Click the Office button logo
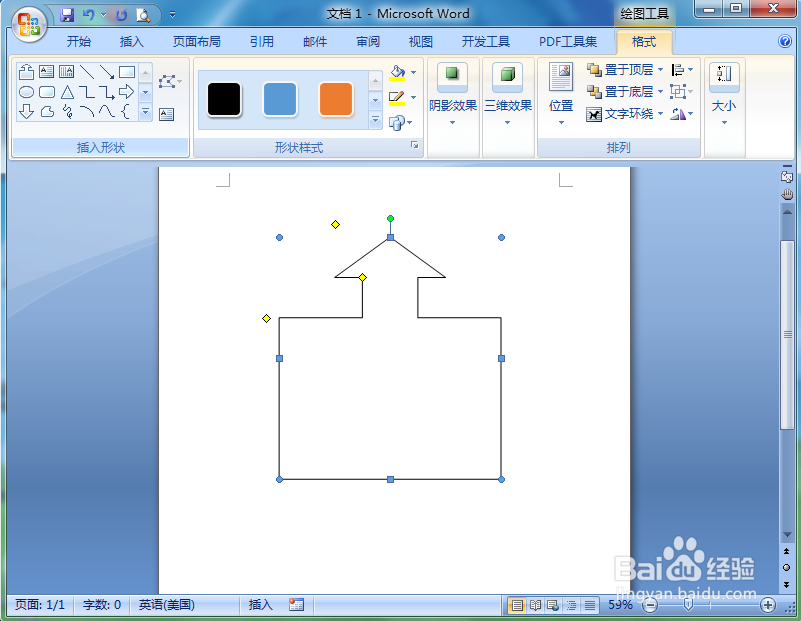The image size is (801, 621). point(29,23)
